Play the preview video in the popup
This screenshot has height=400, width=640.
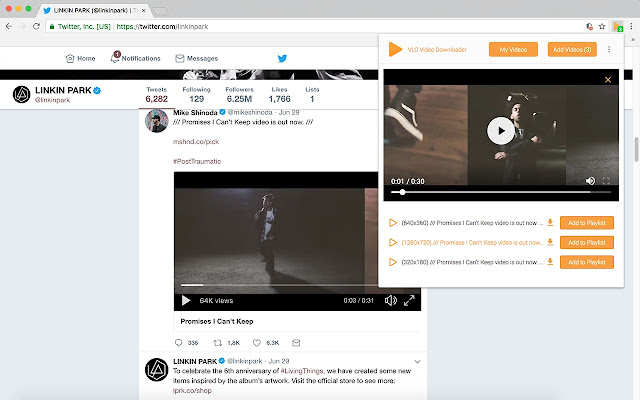(x=501, y=131)
